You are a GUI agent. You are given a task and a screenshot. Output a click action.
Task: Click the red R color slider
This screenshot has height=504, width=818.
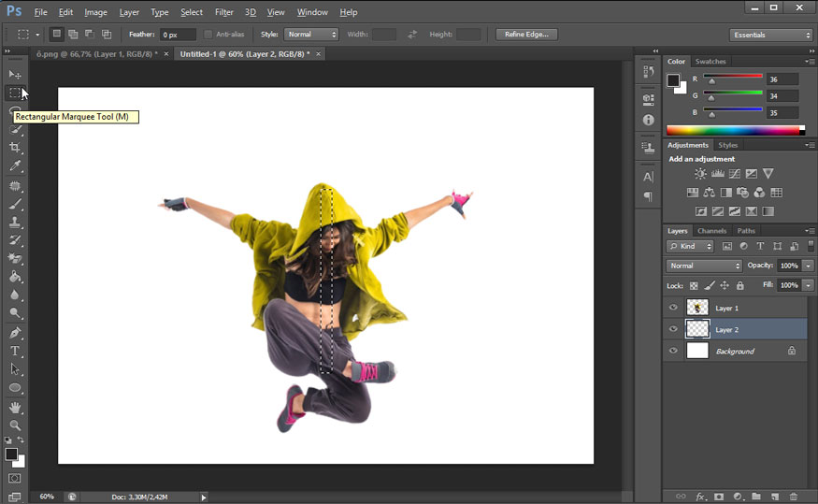(x=733, y=77)
